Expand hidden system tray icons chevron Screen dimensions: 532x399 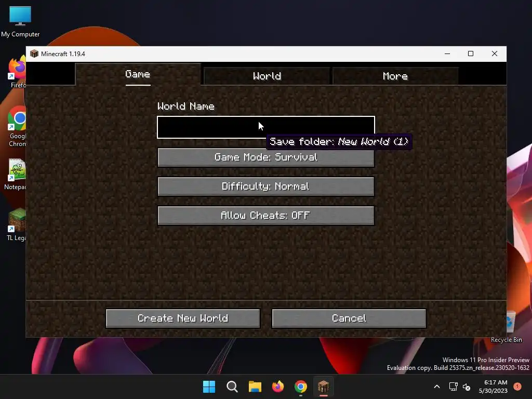pyautogui.click(x=437, y=387)
